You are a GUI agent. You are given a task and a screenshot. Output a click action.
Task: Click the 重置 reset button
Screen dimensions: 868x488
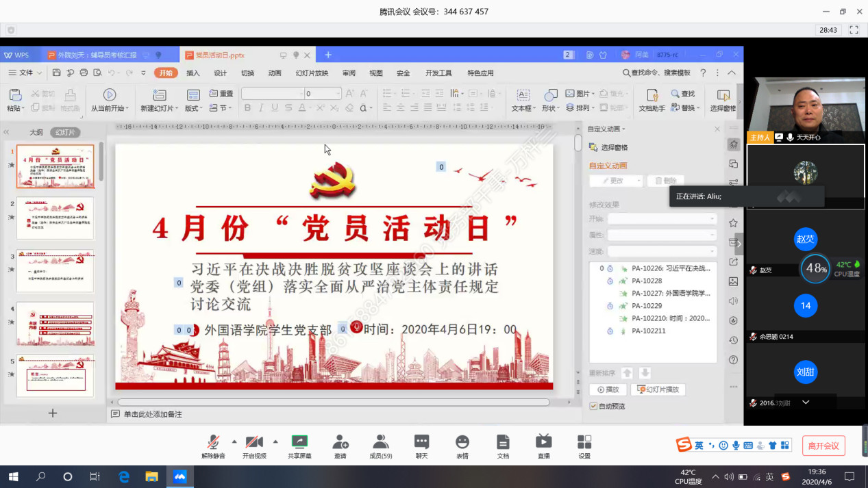221,93
